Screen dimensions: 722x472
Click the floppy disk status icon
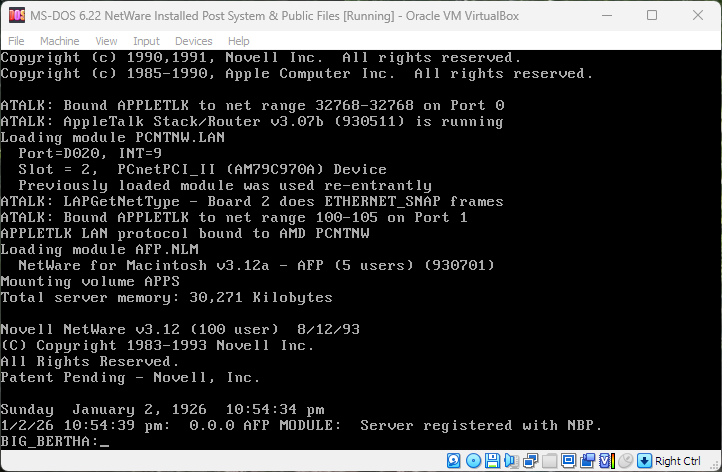coord(492,461)
